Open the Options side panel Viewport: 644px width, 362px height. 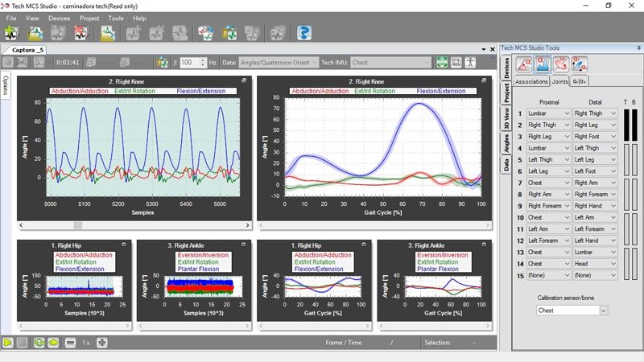(x=6, y=85)
